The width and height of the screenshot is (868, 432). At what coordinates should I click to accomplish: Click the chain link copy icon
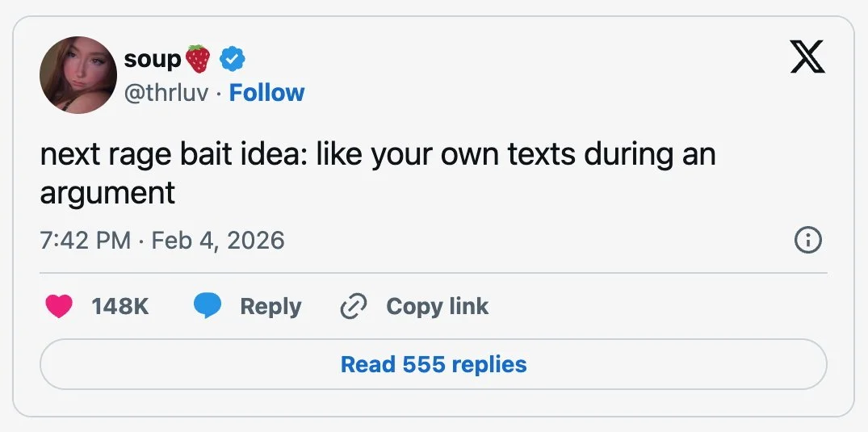[354, 306]
